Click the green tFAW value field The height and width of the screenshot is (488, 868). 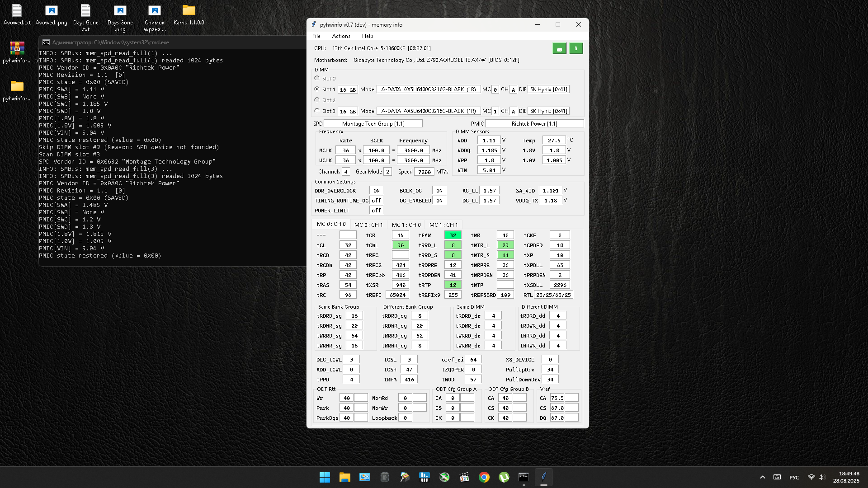pos(453,235)
